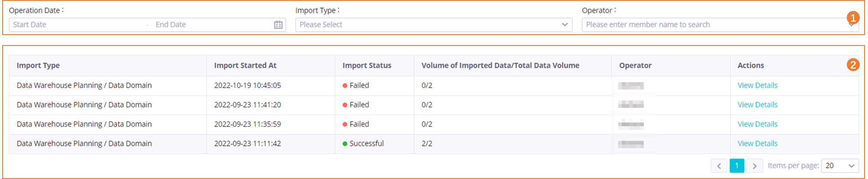View Details for the Successful import
The height and width of the screenshot is (179, 868).
point(757,143)
